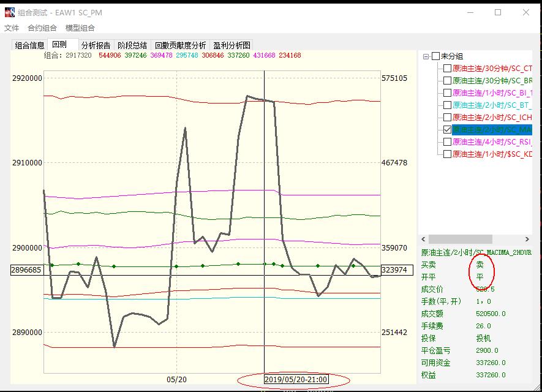Image resolution: width=542 pixels, height=392 pixels.
Task: Select the 回撤贡献度分析 tab
Action: [180, 45]
